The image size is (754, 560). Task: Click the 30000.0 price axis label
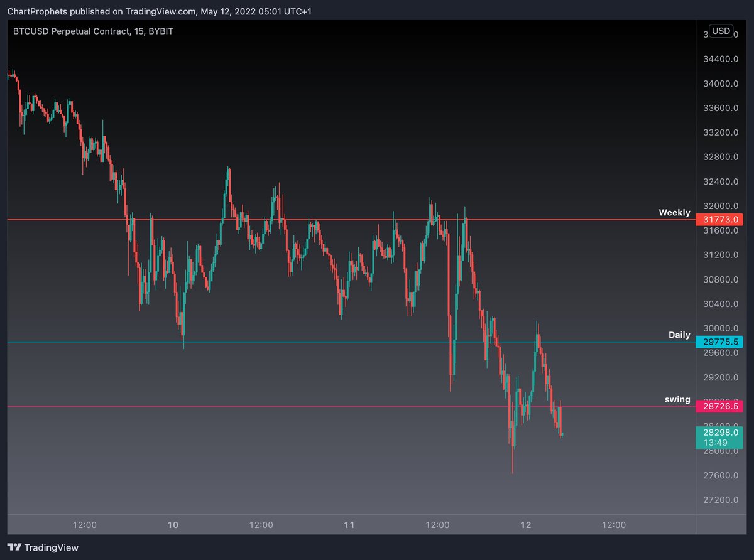click(721, 328)
